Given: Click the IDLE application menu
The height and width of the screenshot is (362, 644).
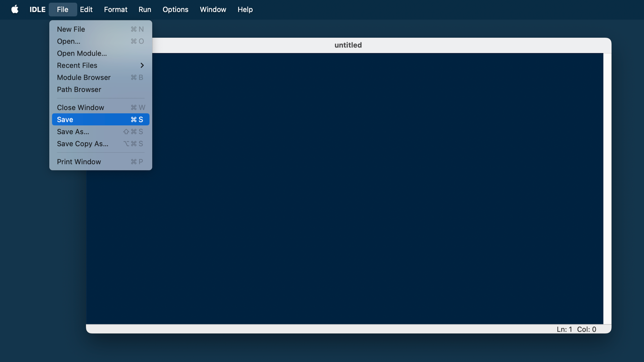Looking at the screenshot, I should [37, 9].
